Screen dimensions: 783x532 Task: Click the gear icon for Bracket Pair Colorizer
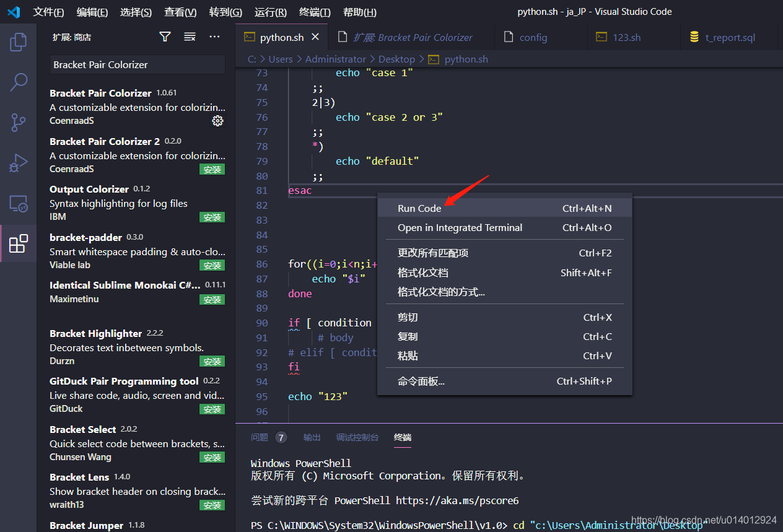pos(217,121)
